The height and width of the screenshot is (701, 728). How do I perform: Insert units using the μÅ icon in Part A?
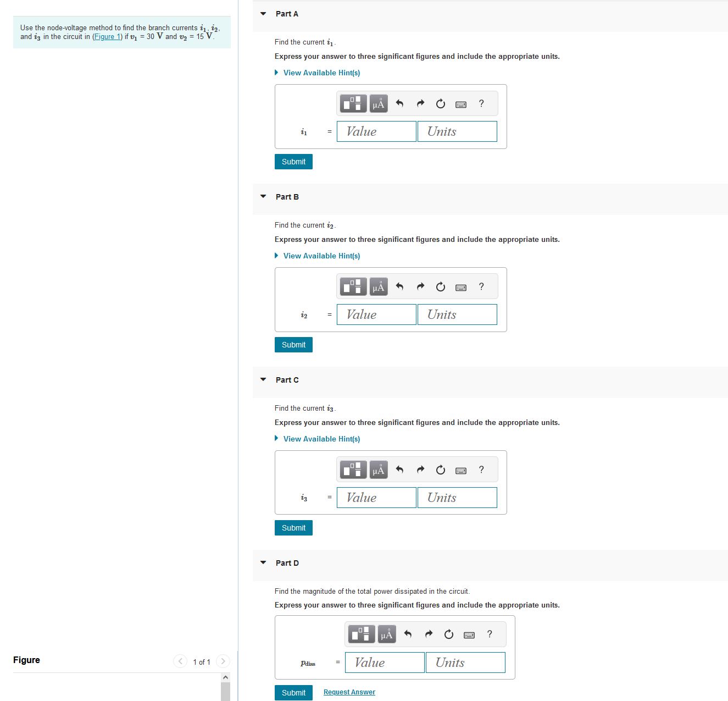377,103
